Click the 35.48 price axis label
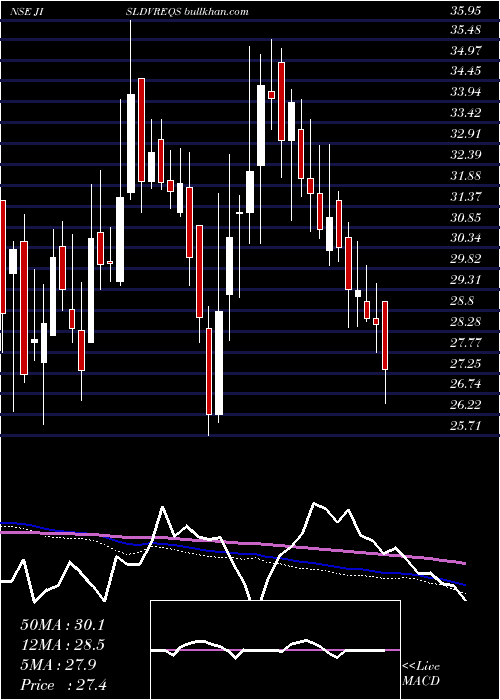The width and height of the screenshot is (500, 700). (x=465, y=30)
